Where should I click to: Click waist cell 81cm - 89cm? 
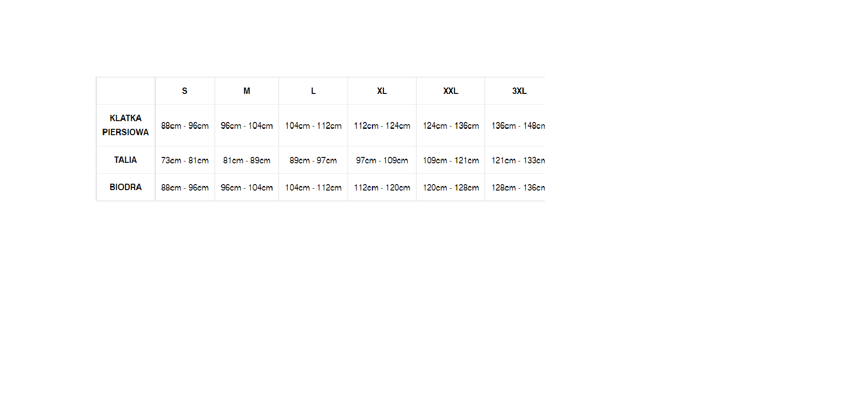247,160
